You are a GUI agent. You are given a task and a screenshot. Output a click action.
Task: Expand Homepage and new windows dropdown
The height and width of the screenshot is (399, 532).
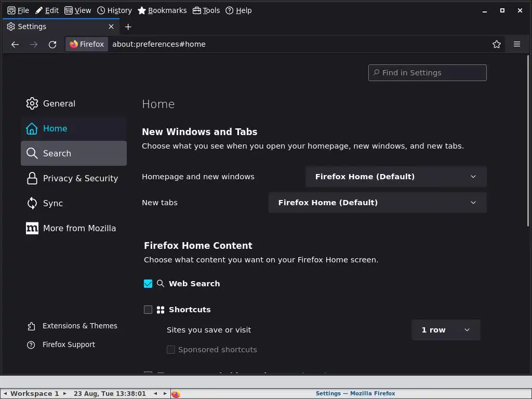click(x=396, y=177)
